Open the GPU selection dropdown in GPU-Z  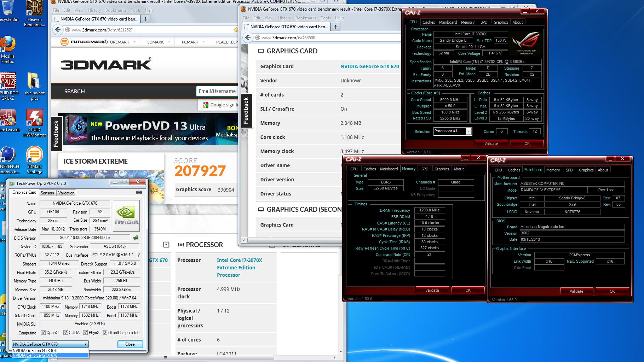(50, 344)
